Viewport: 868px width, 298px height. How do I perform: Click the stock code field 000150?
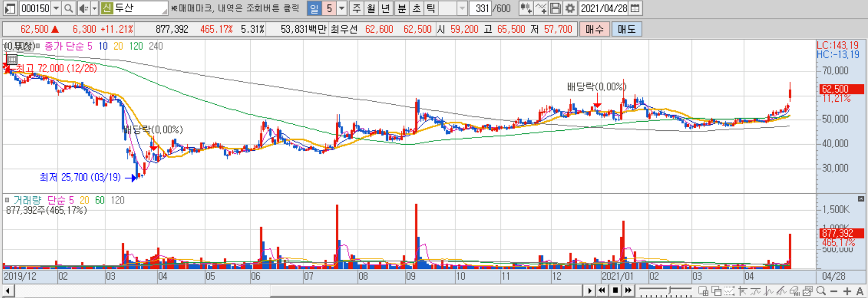coord(35,8)
